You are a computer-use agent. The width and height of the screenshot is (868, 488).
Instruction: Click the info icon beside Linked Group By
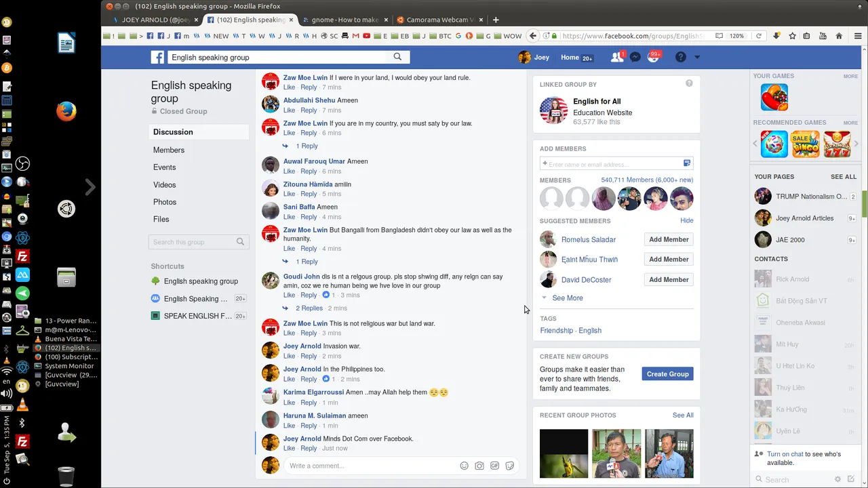(x=689, y=83)
